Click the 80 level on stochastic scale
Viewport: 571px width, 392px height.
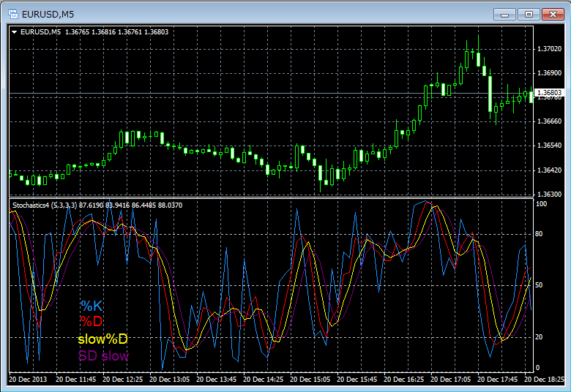pyautogui.click(x=540, y=234)
